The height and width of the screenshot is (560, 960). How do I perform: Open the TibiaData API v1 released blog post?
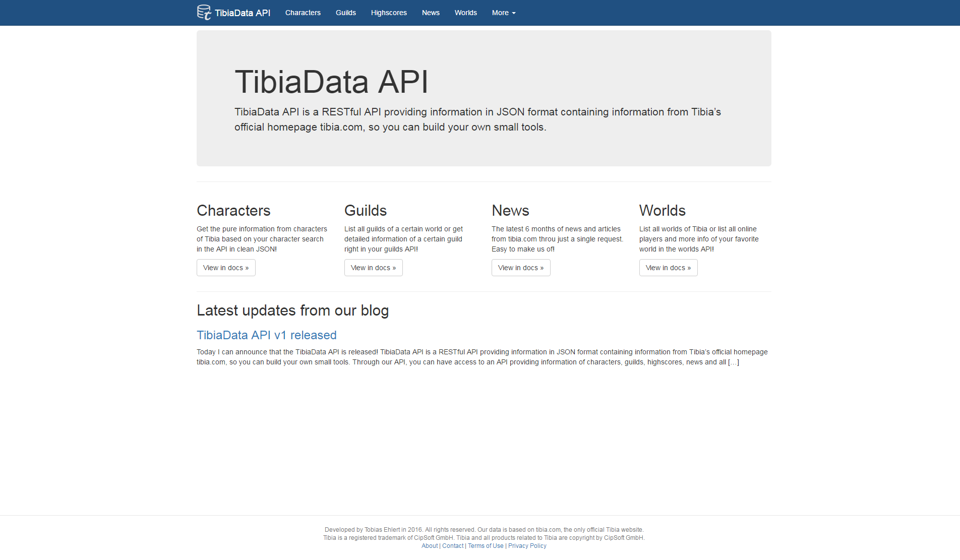[x=266, y=335]
